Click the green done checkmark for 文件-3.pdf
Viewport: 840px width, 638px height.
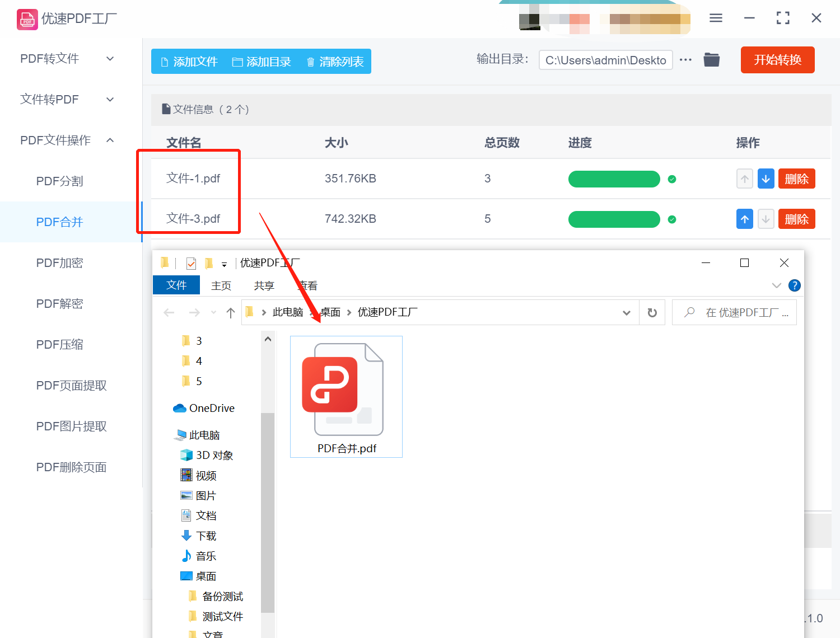(x=672, y=219)
